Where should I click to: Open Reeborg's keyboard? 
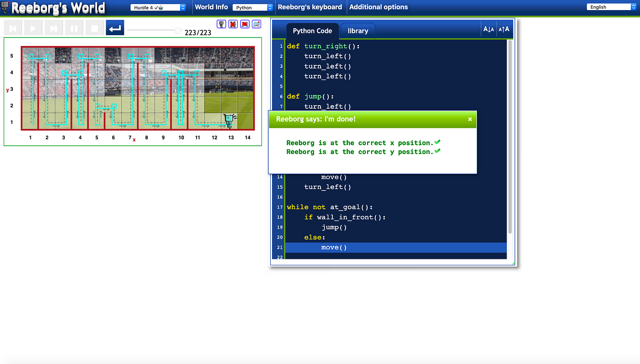(x=310, y=7)
